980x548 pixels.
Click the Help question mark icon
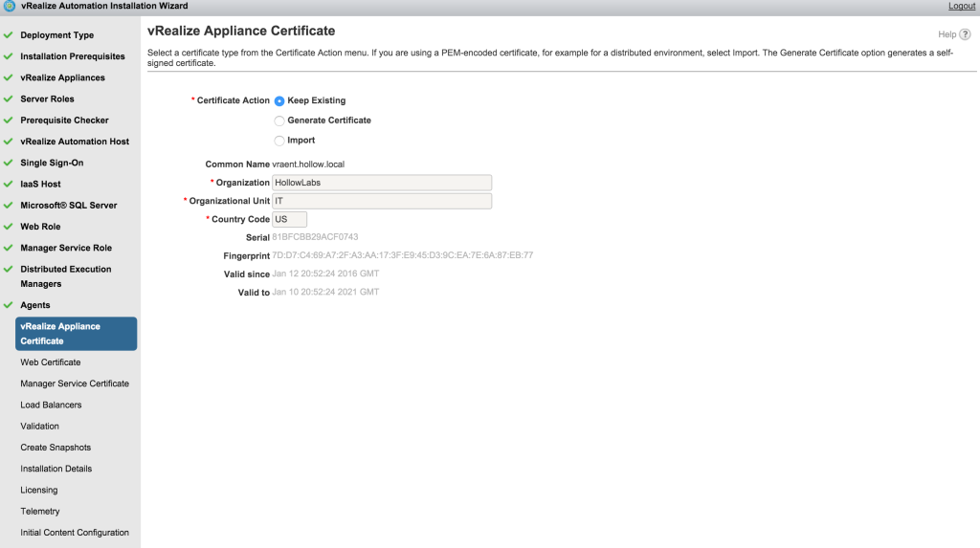[966, 34]
